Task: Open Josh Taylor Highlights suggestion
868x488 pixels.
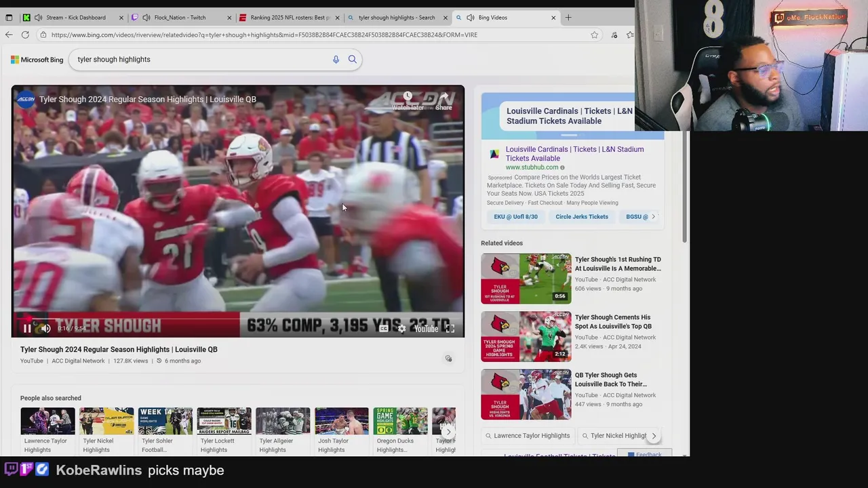Action: coord(342,430)
